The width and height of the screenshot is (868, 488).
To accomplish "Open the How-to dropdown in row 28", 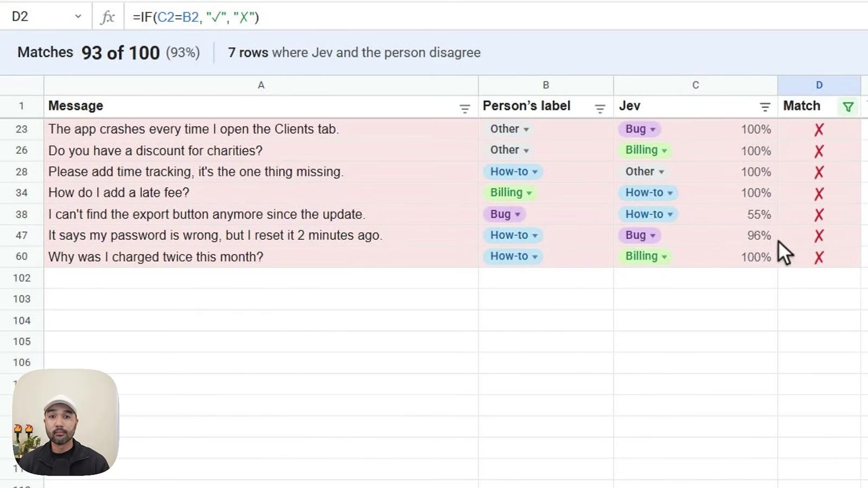I will click(513, 172).
